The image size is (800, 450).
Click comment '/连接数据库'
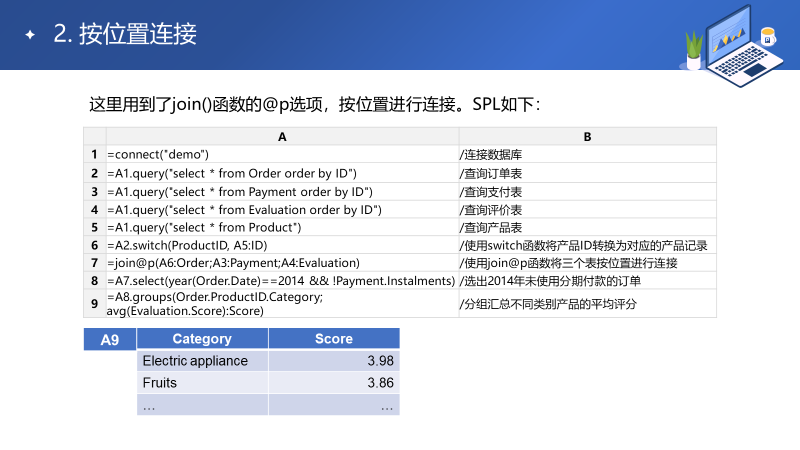(491, 155)
